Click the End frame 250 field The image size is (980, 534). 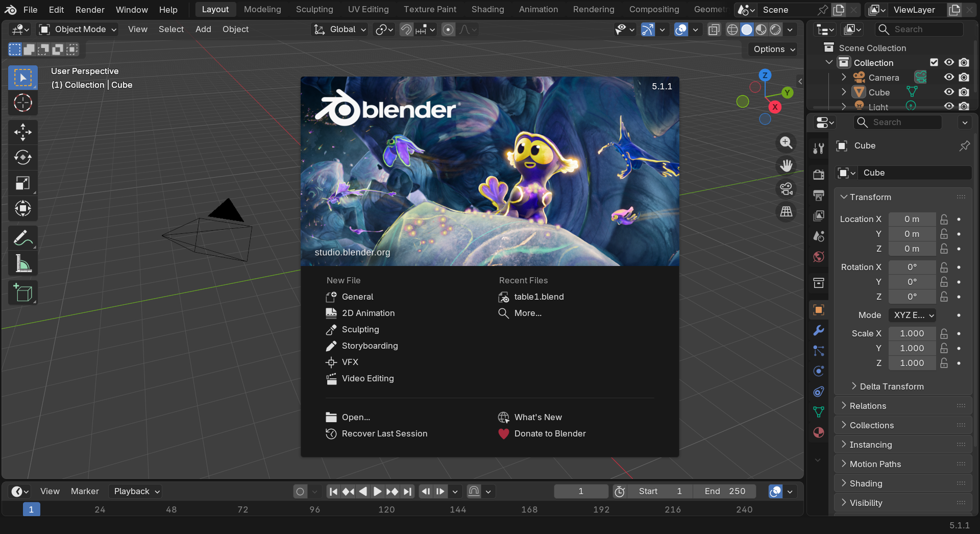tap(725, 491)
